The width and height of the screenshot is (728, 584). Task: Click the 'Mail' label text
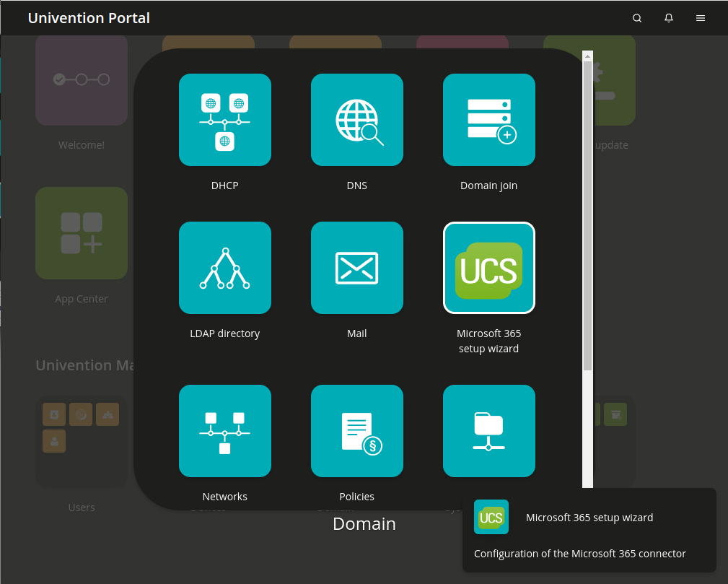[356, 334]
